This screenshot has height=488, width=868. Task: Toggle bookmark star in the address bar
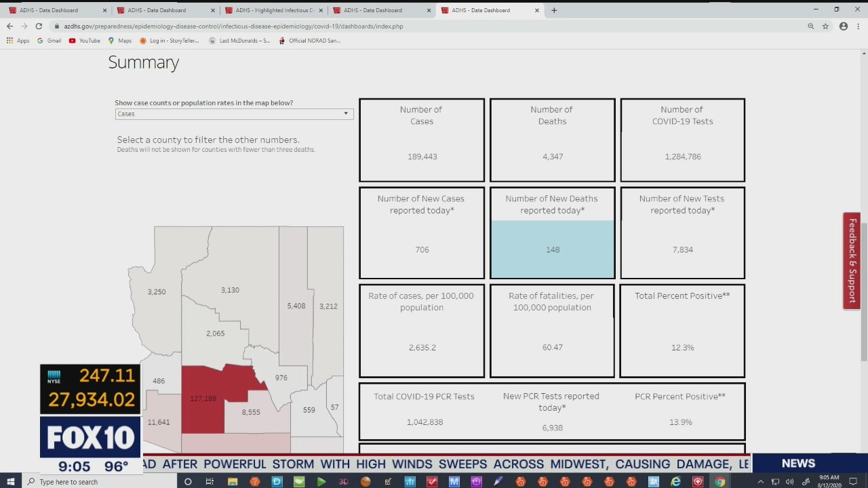[825, 26]
